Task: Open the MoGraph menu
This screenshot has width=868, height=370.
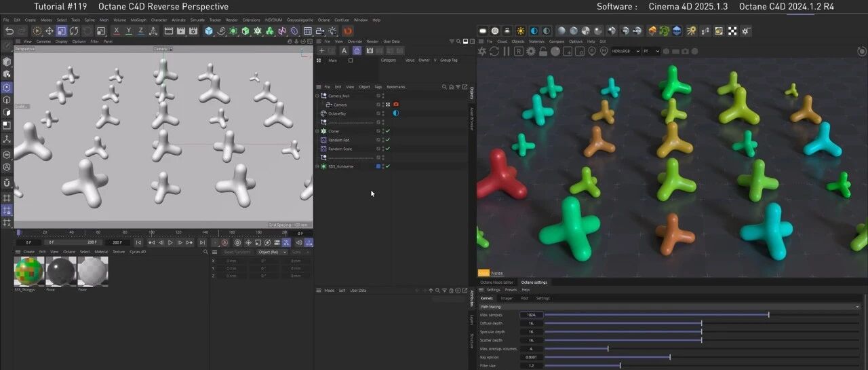Action: pyautogui.click(x=138, y=20)
